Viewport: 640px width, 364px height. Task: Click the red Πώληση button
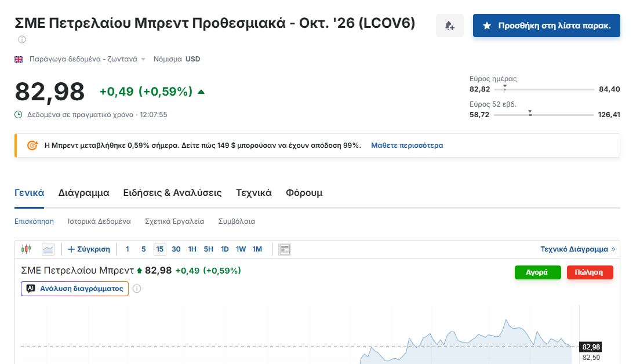(x=590, y=272)
